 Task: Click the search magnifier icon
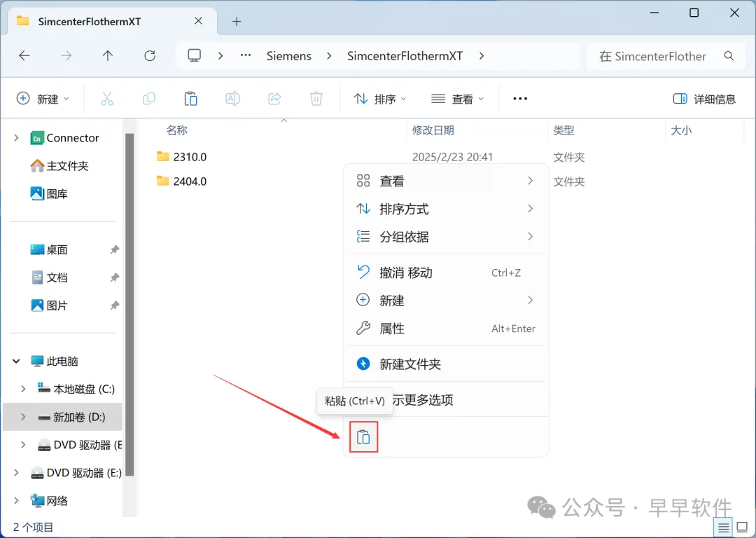(729, 56)
